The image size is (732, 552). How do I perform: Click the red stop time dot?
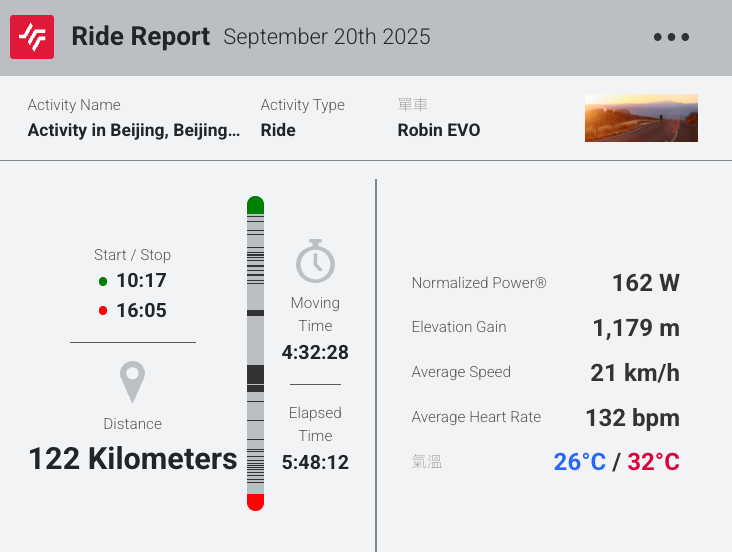[103, 311]
